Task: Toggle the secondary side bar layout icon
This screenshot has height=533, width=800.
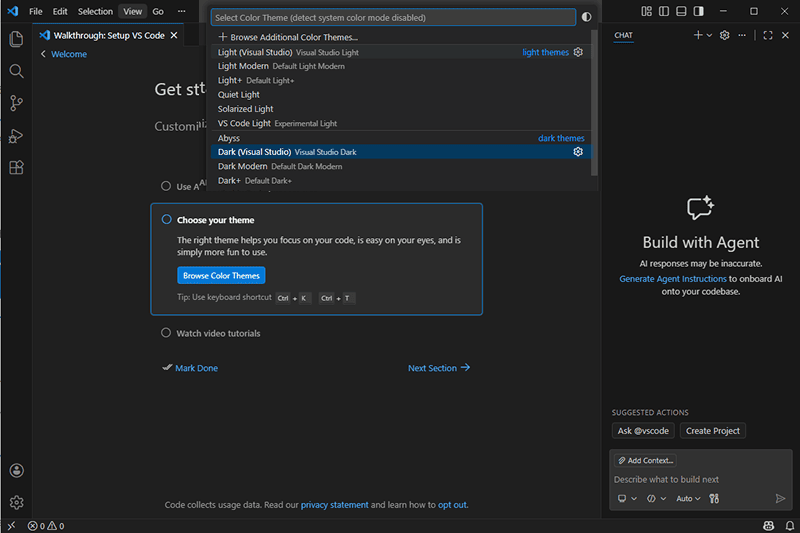Action: (698, 11)
